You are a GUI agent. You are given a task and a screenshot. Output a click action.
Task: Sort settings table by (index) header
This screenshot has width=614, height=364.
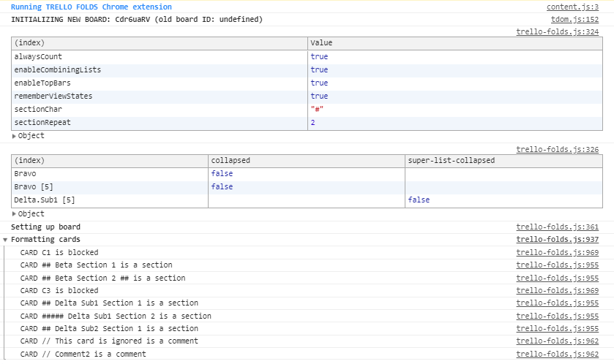click(160, 43)
